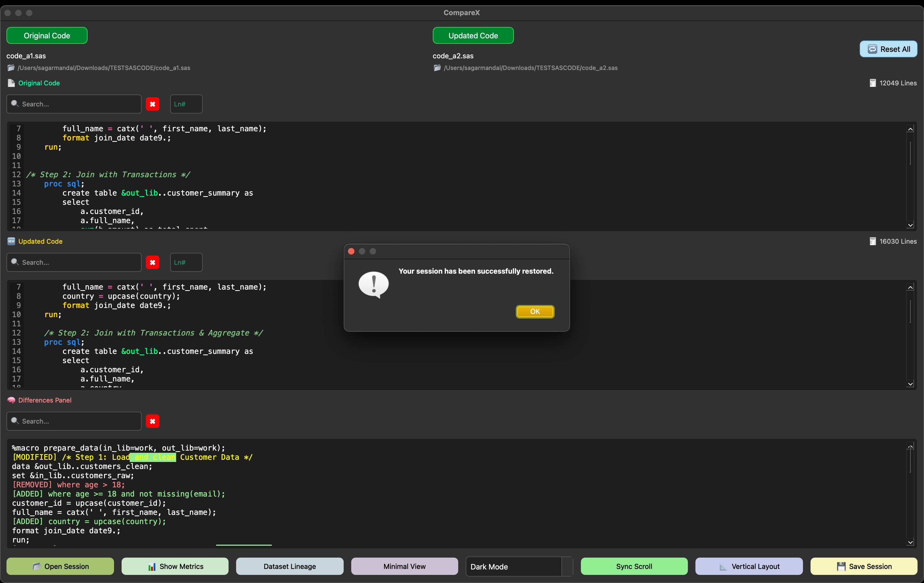Image resolution: width=924 pixels, height=583 pixels.
Task: Click scroll up arrow in Updated Code editor
Action: (910, 287)
